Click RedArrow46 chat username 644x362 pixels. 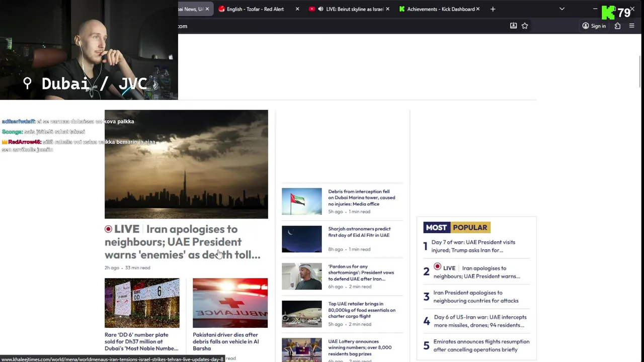tap(24, 142)
